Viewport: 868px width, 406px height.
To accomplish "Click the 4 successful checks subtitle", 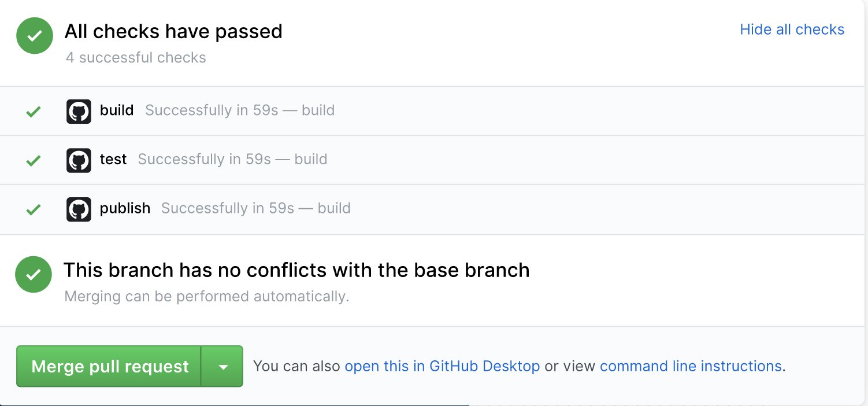I will [x=136, y=58].
